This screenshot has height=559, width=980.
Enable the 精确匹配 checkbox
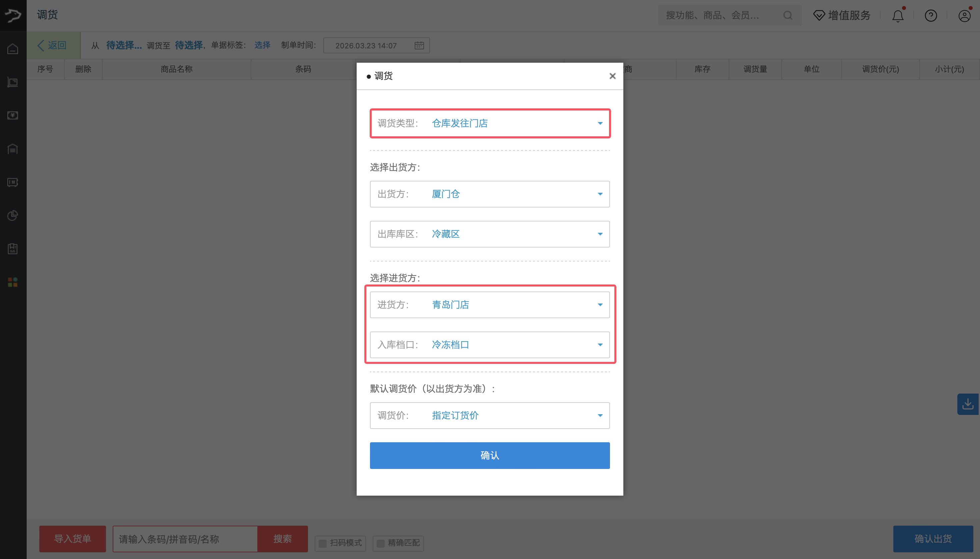tap(380, 543)
